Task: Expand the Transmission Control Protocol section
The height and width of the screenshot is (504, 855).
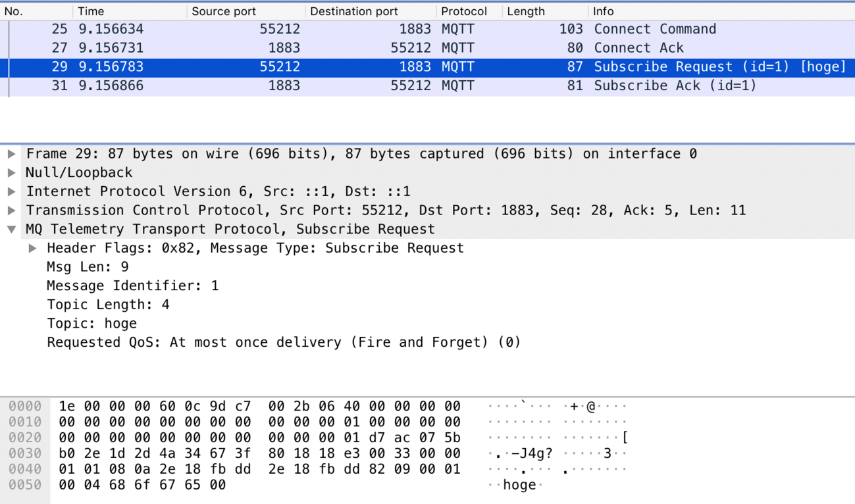Action: coord(11,211)
